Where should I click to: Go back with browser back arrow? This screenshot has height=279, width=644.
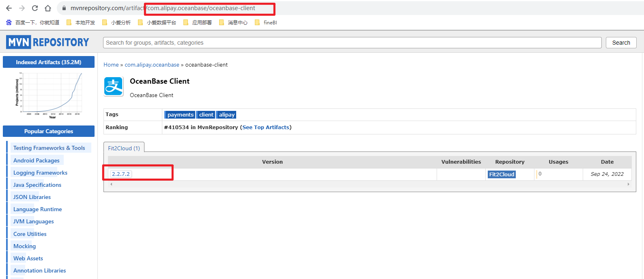[x=9, y=8]
